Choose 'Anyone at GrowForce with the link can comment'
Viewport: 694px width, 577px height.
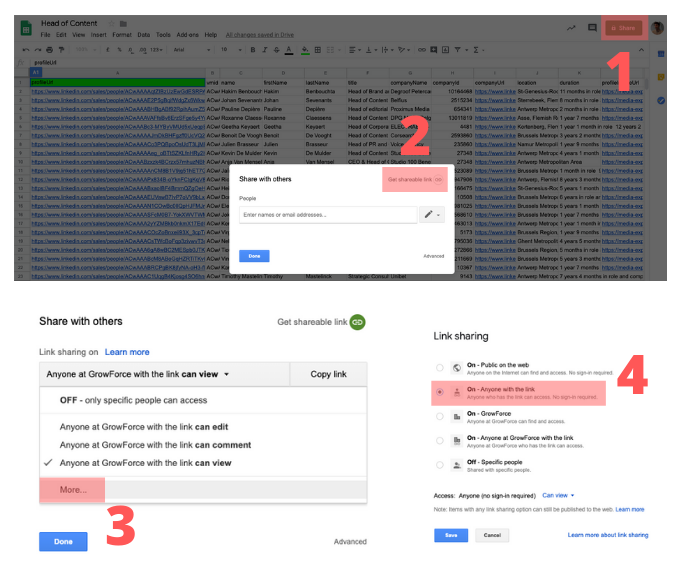[203, 445]
